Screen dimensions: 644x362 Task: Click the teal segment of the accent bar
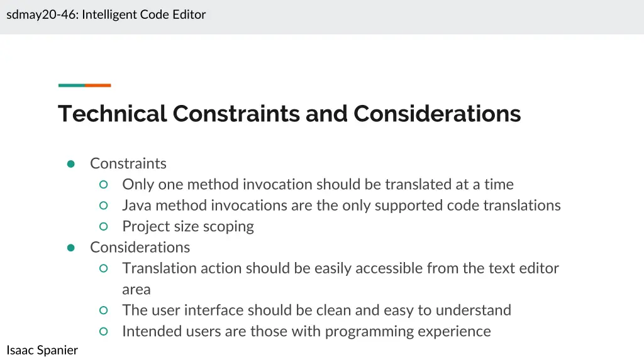point(71,85)
